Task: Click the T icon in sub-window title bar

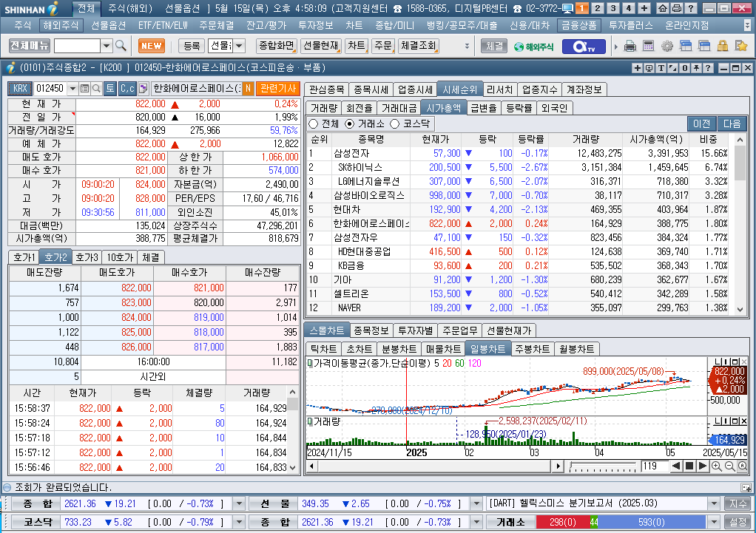Action: [x=661, y=68]
